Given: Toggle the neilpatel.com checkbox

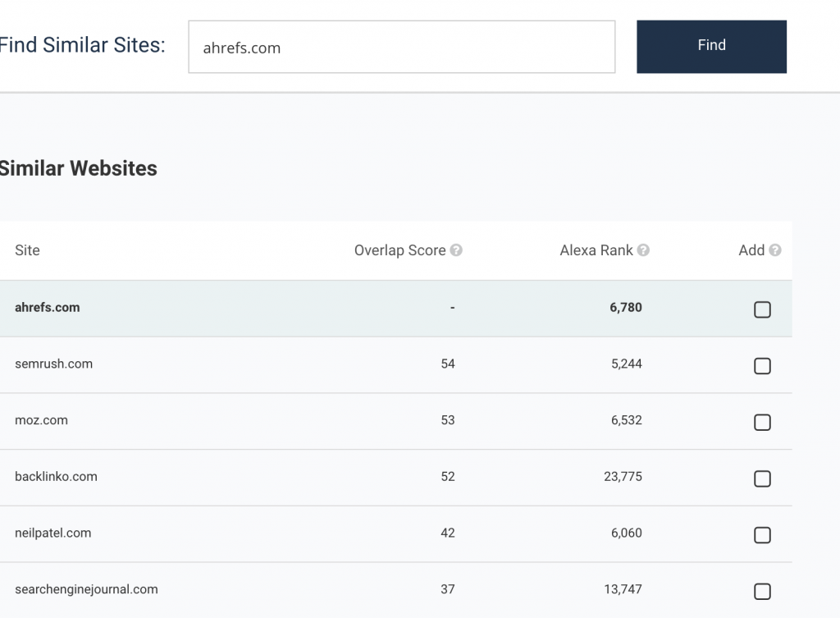Looking at the screenshot, I should pos(762,535).
